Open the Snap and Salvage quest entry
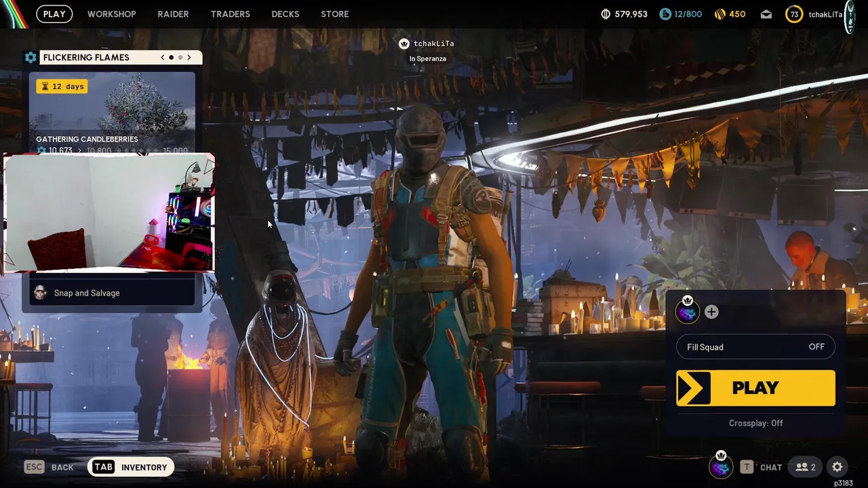 pos(112,293)
